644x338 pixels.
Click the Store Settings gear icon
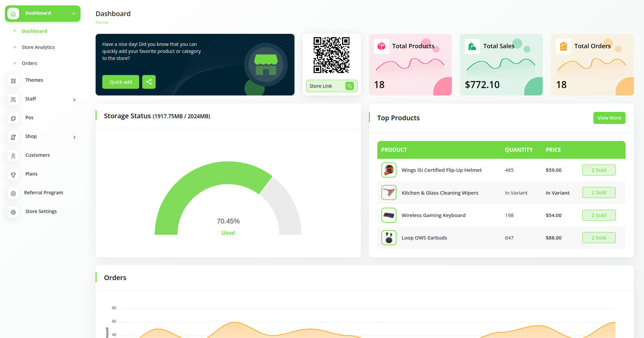point(13,212)
